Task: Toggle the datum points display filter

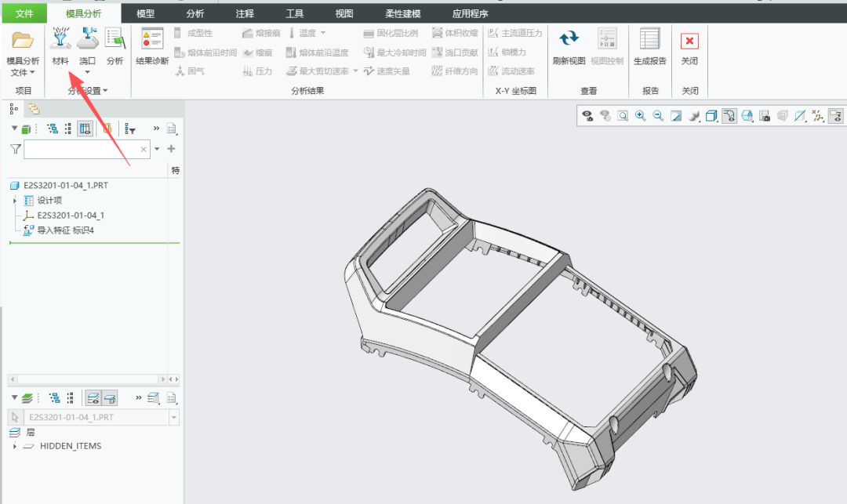Action: (x=818, y=115)
